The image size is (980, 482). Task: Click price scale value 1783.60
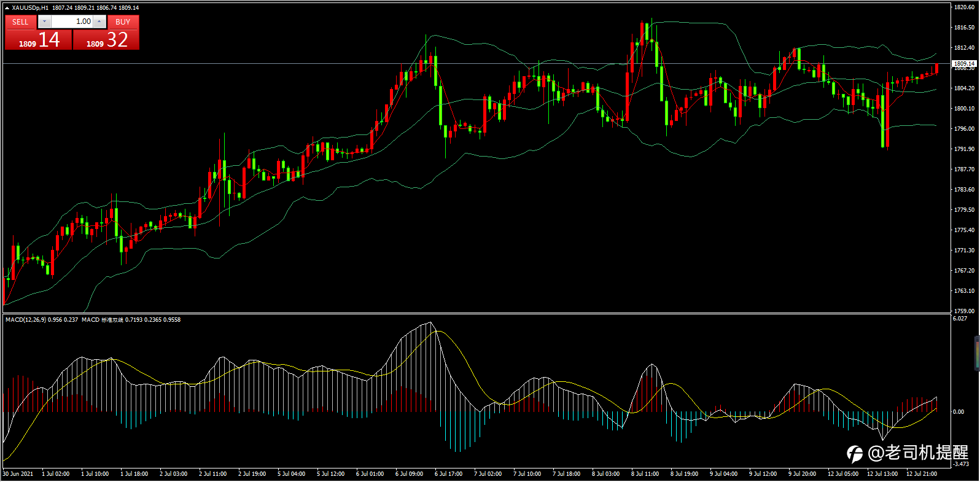964,190
